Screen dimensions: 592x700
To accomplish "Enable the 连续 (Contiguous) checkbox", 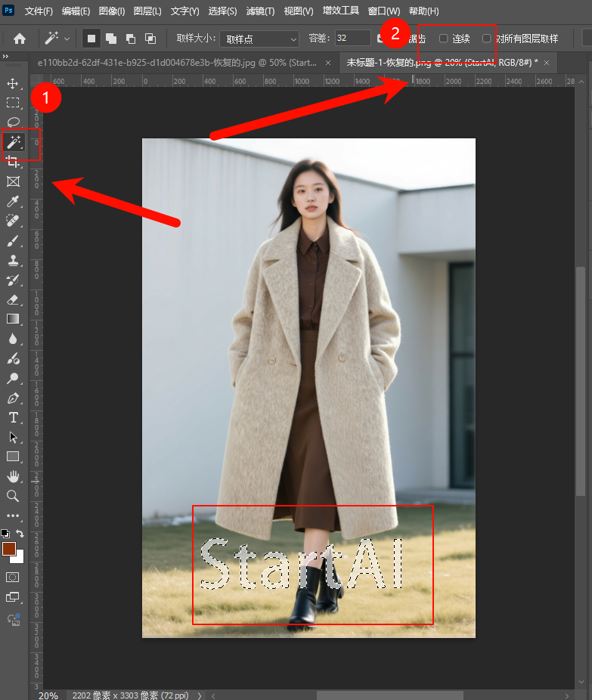I will coord(444,39).
